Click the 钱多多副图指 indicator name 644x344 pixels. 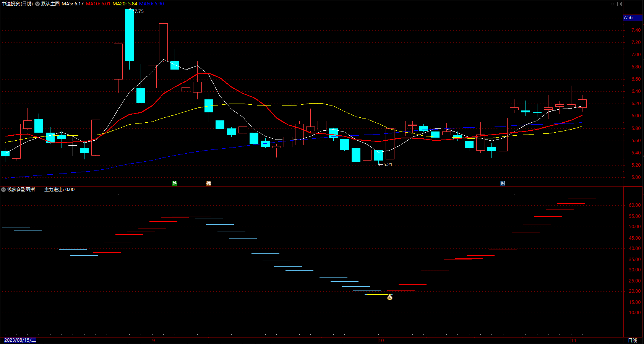[21, 190]
